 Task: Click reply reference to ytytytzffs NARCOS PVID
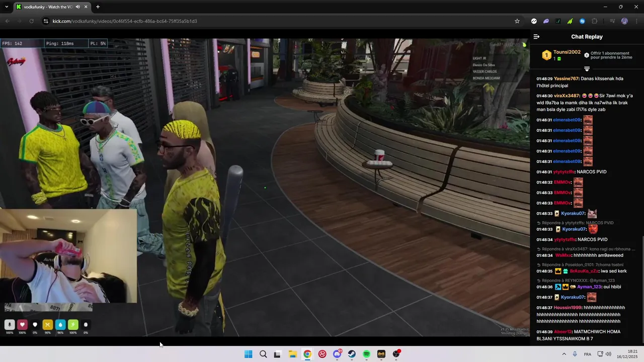[x=575, y=223]
